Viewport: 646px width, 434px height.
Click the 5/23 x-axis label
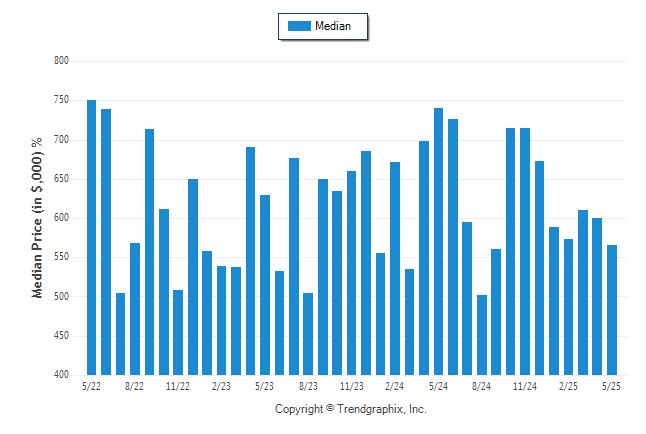tap(264, 386)
